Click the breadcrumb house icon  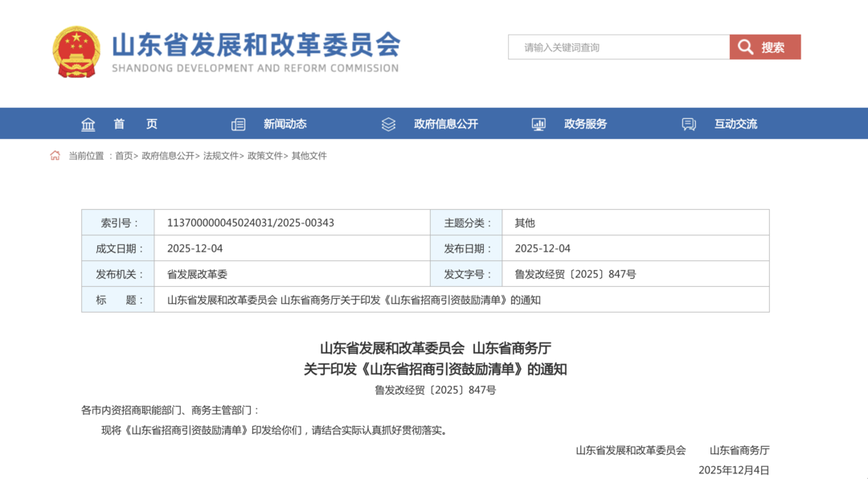point(55,156)
